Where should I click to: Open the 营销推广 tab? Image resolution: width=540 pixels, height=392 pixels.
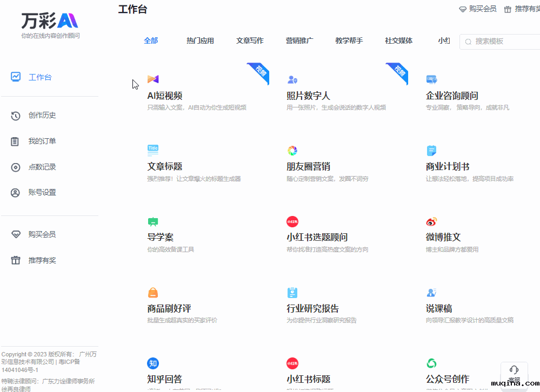299,40
